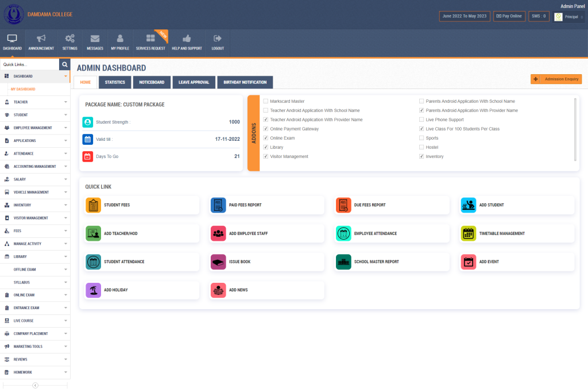Open the Messages envelope icon
This screenshot has width=588, height=392.
point(95,39)
